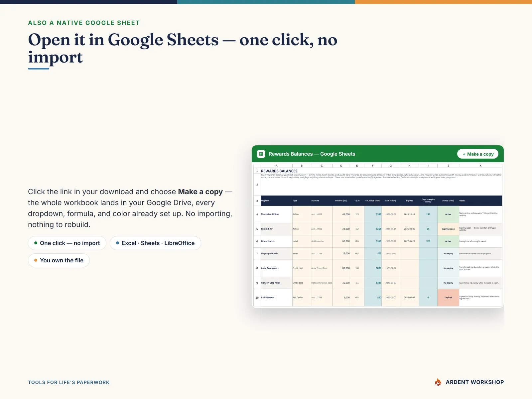Click the 'Expiring soon' status cell
This screenshot has width=532, height=399.
pos(448,229)
